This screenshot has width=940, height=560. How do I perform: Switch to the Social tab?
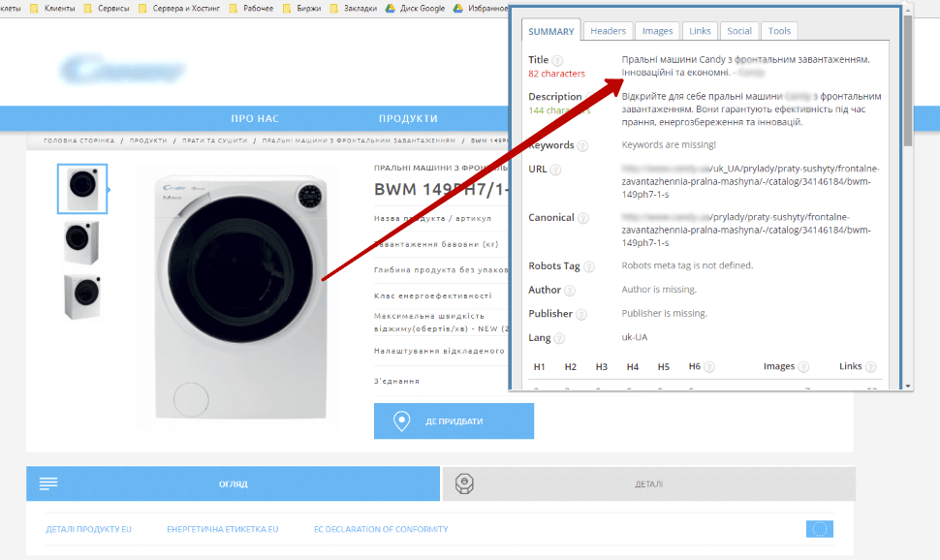[739, 31]
